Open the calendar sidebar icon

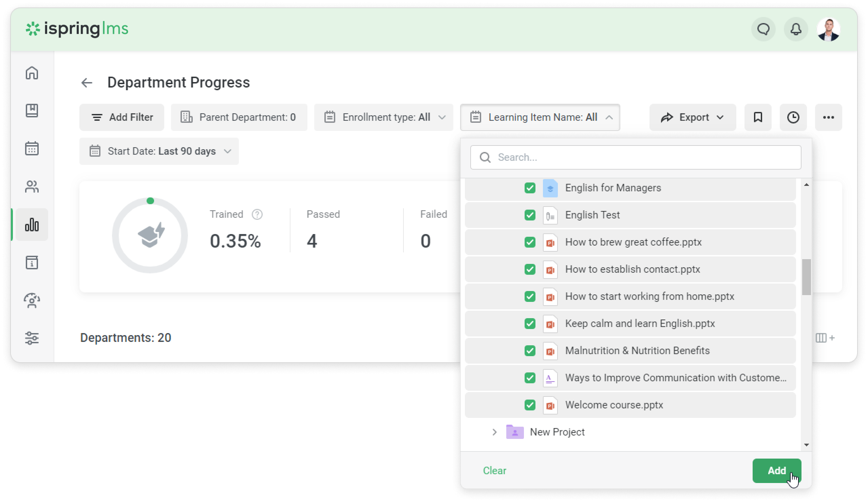coord(32,149)
